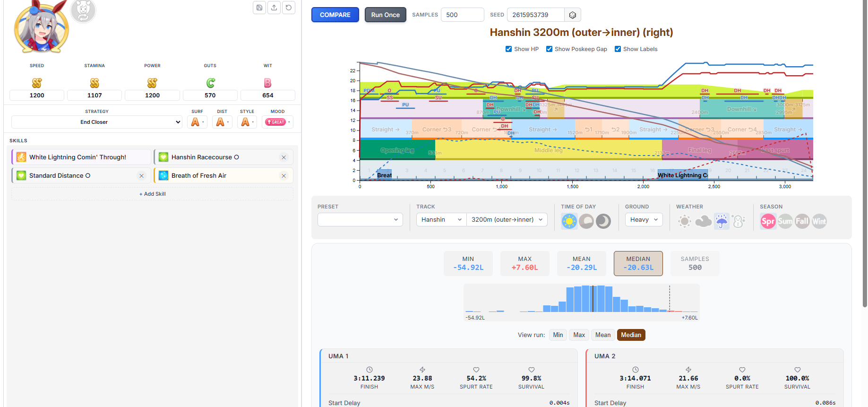
Task: Click the Wit B rank icon
Action: pos(268,83)
